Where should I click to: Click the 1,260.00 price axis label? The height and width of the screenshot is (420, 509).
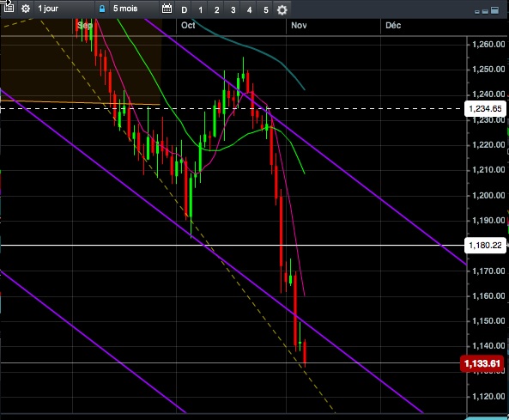click(x=488, y=44)
